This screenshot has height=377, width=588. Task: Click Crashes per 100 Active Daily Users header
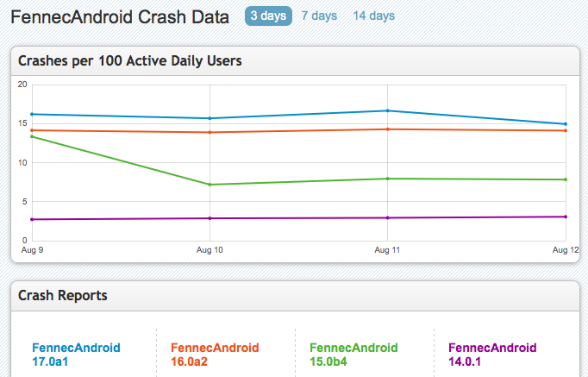[130, 61]
